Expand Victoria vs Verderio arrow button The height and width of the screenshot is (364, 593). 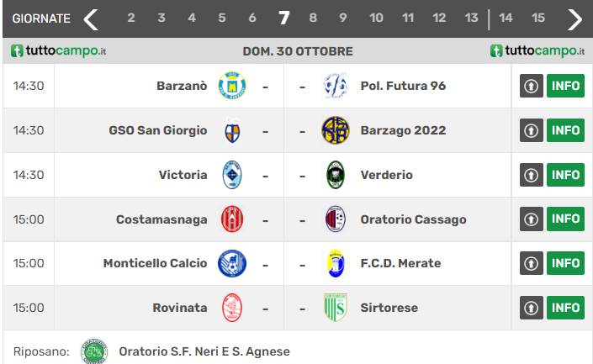pos(532,175)
